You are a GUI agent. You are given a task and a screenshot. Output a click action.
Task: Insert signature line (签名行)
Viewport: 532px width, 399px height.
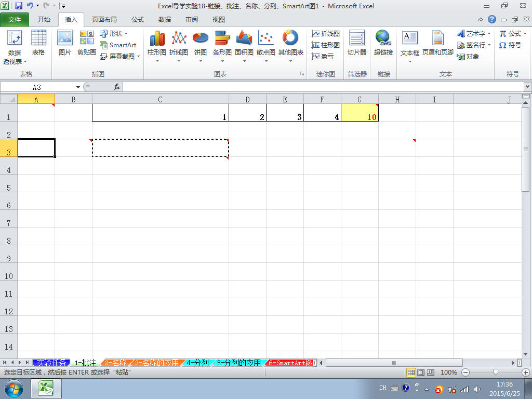click(x=474, y=45)
